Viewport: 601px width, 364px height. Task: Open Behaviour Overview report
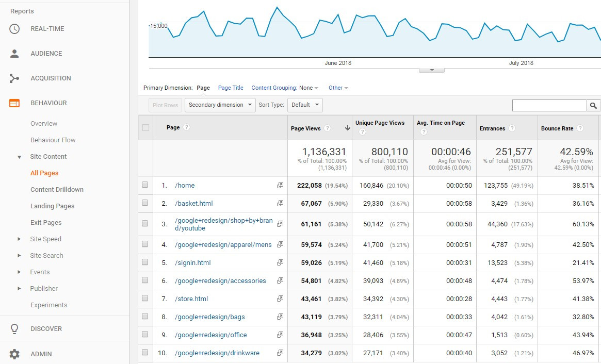44,124
